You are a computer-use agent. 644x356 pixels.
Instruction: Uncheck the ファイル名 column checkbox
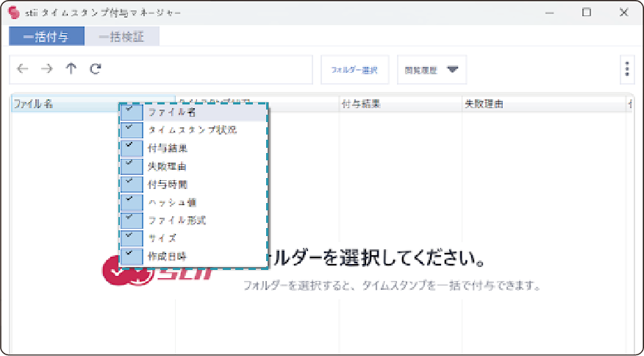click(132, 112)
